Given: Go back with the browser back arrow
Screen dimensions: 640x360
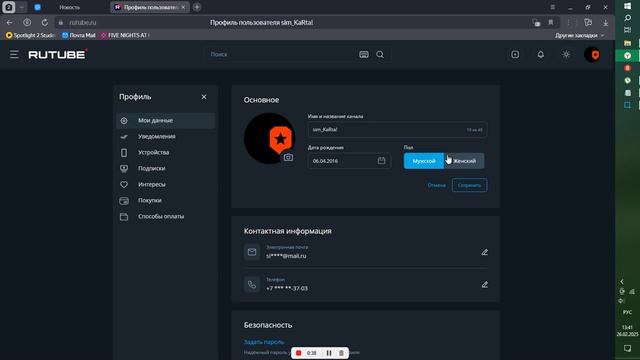Looking at the screenshot, I should click(x=9, y=22).
